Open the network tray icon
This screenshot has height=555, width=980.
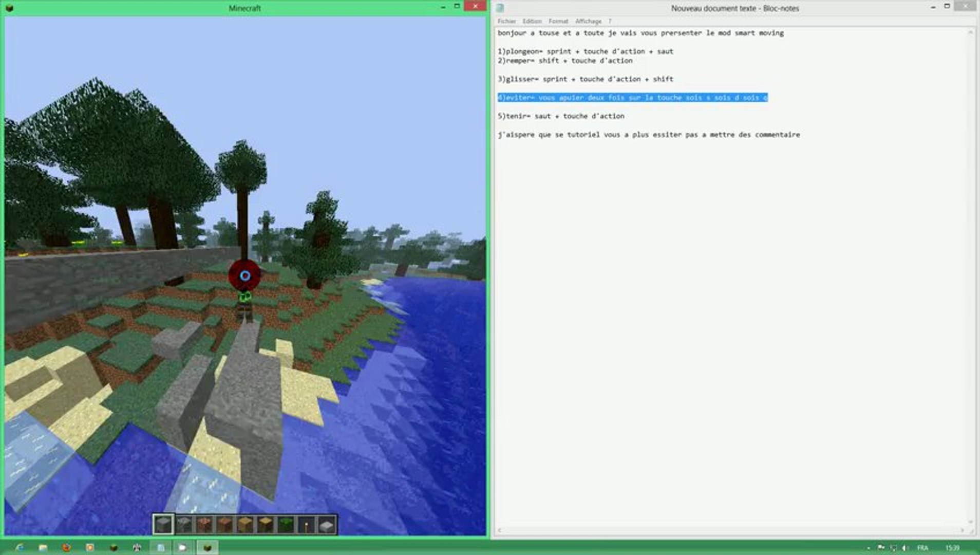click(893, 548)
